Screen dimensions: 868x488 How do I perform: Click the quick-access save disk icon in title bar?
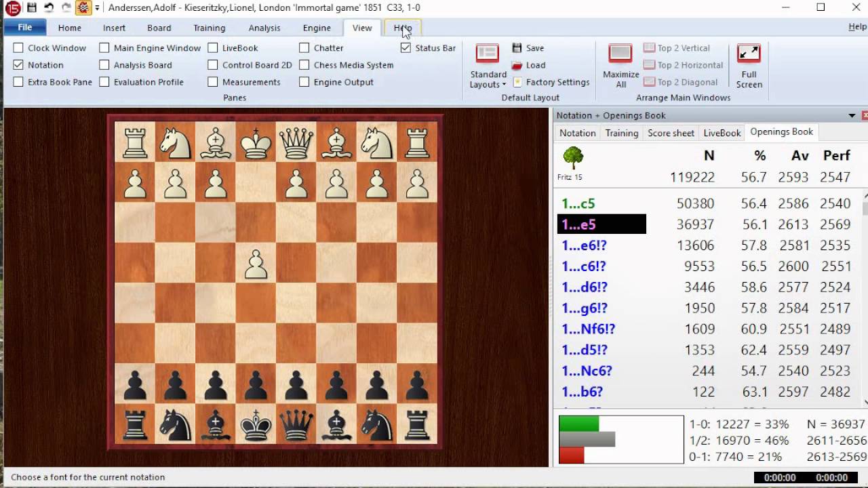tap(31, 7)
